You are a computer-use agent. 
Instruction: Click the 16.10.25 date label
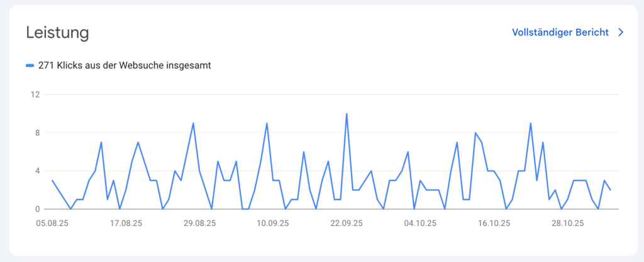[x=493, y=223]
